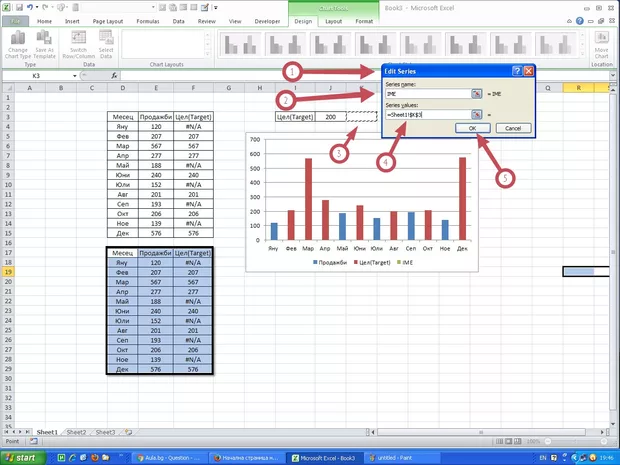Click the Series name range selector icon
Screen dimensions: 620x465
(x=477, y=94)
